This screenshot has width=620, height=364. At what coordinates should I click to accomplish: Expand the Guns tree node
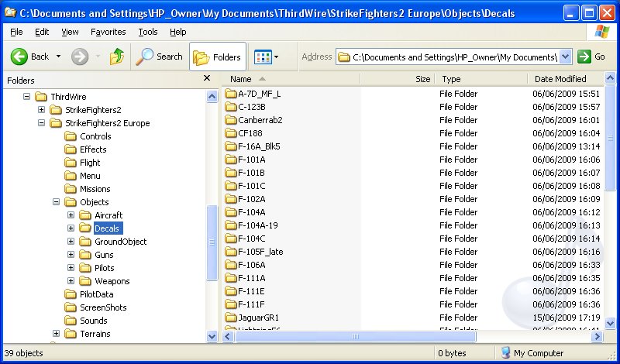(71, 255)
